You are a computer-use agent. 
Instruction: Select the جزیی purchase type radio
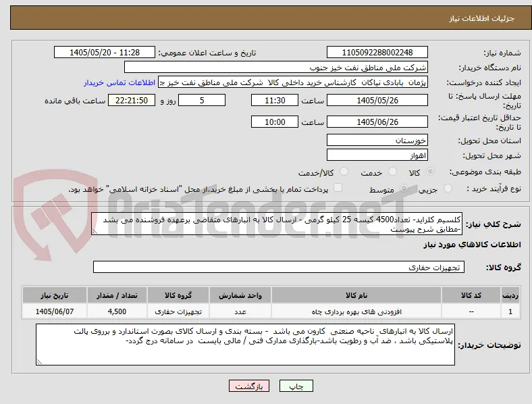pos(448,188)
